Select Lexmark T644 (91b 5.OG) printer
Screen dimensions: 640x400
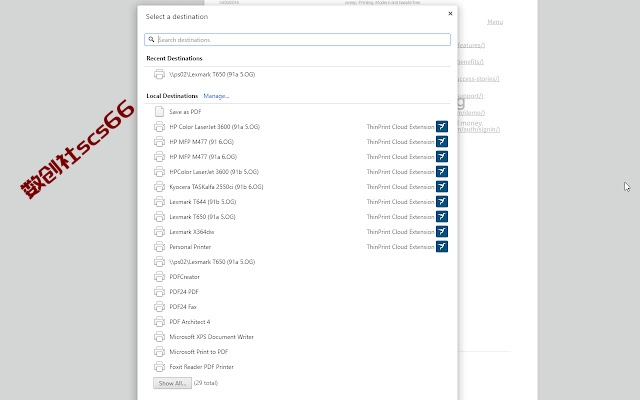pyautogui.click(x=297, y=202)
